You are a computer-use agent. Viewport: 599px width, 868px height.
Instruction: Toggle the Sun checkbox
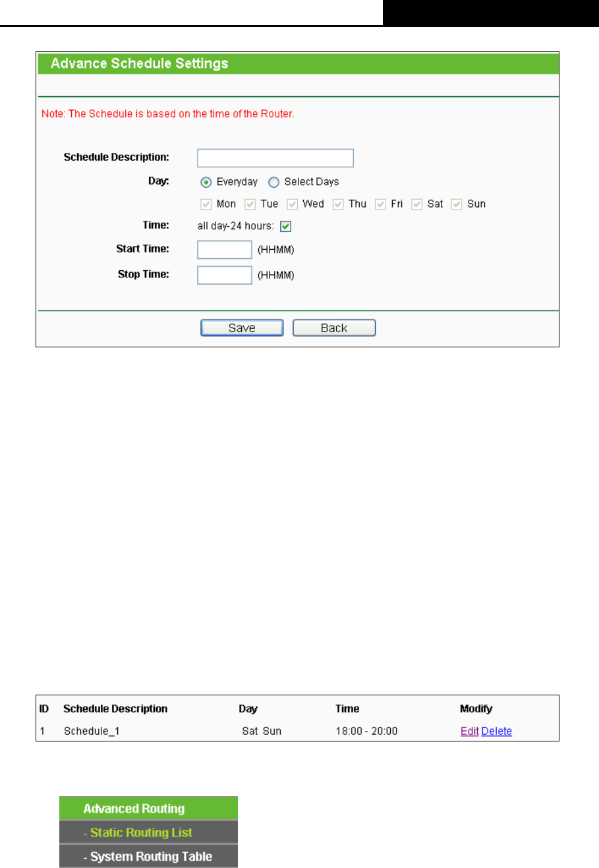point(457,204)
